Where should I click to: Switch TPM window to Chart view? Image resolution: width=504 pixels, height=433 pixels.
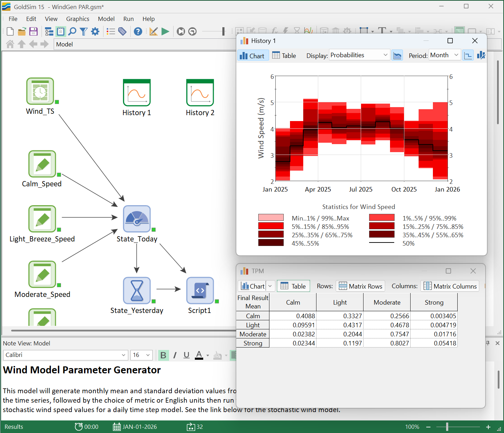coord(253,286)
